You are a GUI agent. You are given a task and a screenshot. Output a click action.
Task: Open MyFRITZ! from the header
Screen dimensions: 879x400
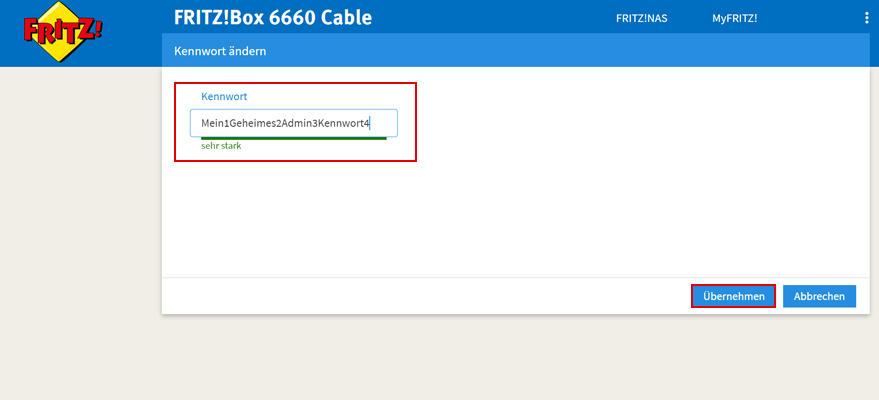coord(734,18)
